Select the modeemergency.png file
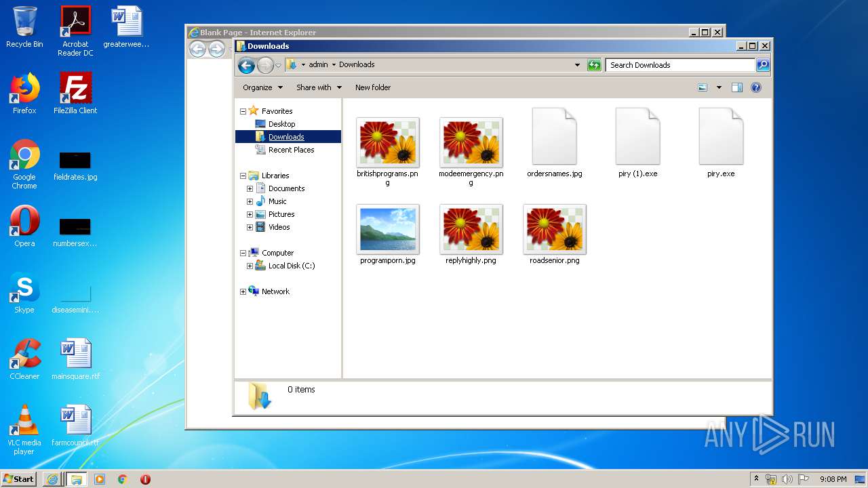The image size is (868, 488). click(x=471, y=151)
